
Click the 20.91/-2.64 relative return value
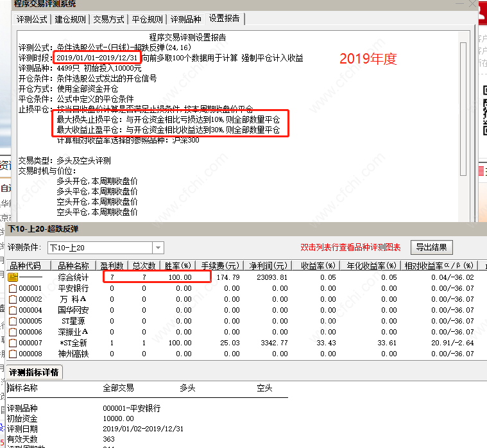click(452, 343)
